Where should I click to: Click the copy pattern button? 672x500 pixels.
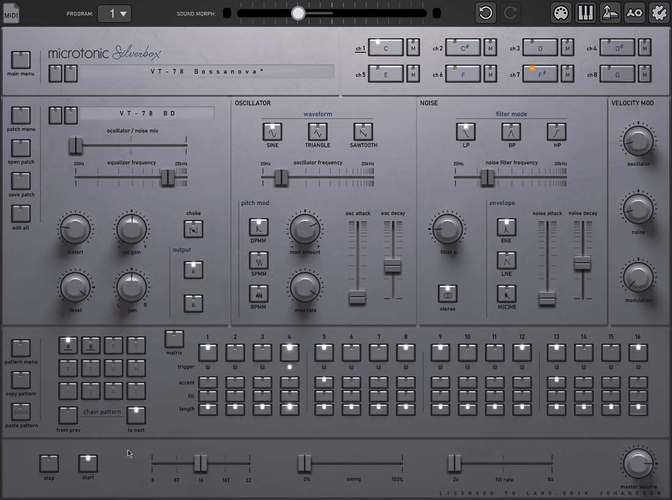click(x=21, y=380)
